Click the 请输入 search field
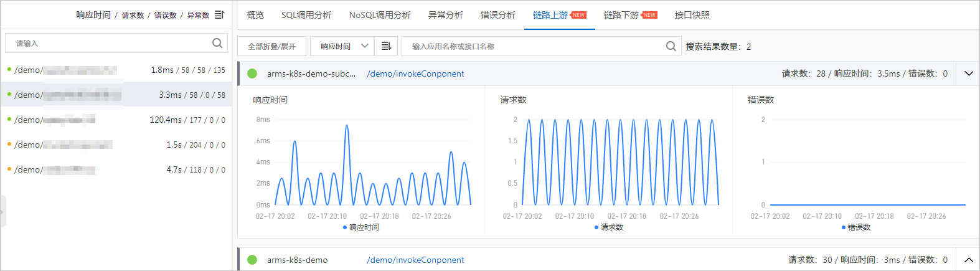Viewport: 980px width, 271px height. click(116, 43)
